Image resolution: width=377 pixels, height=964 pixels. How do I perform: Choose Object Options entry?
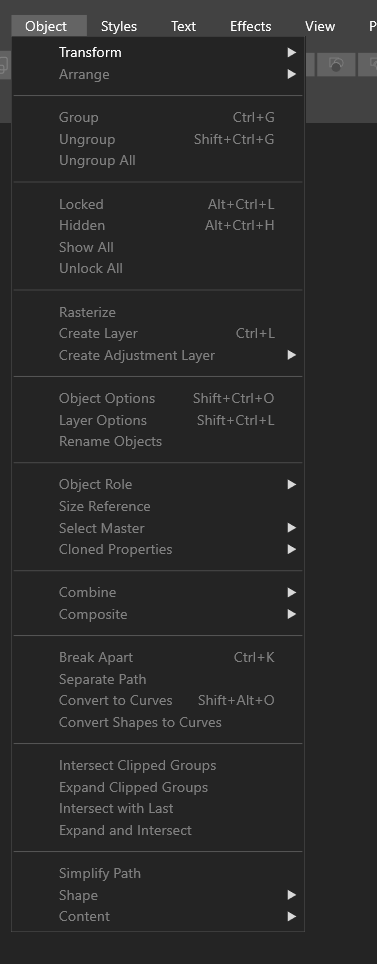pos(158,398)
